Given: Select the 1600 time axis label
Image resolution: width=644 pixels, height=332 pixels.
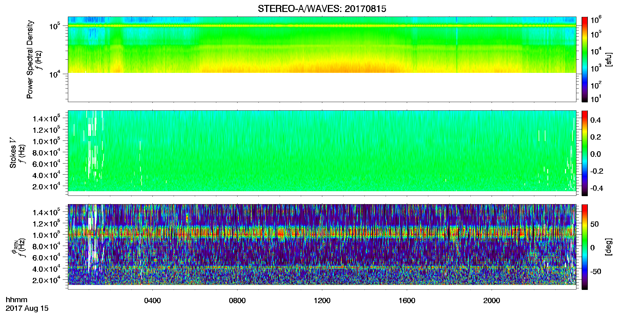Looking at the screenshot, I should click(x=407, y=300).
